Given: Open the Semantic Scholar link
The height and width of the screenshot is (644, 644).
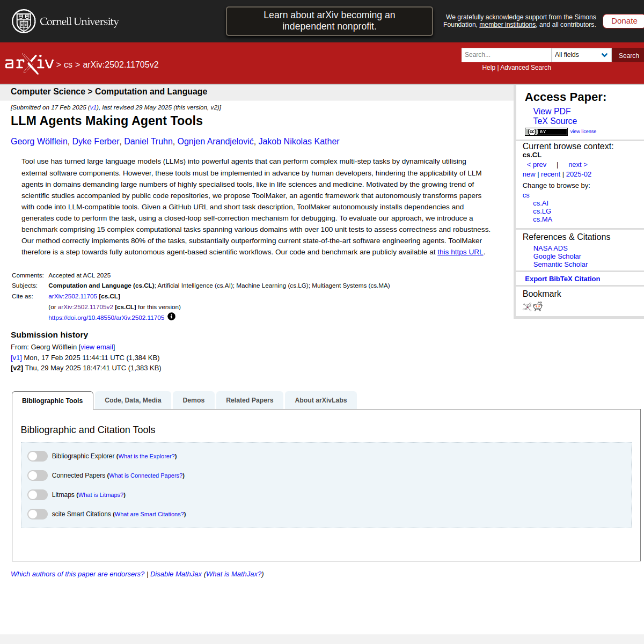Looking at the screenshot, I should 560,265.
